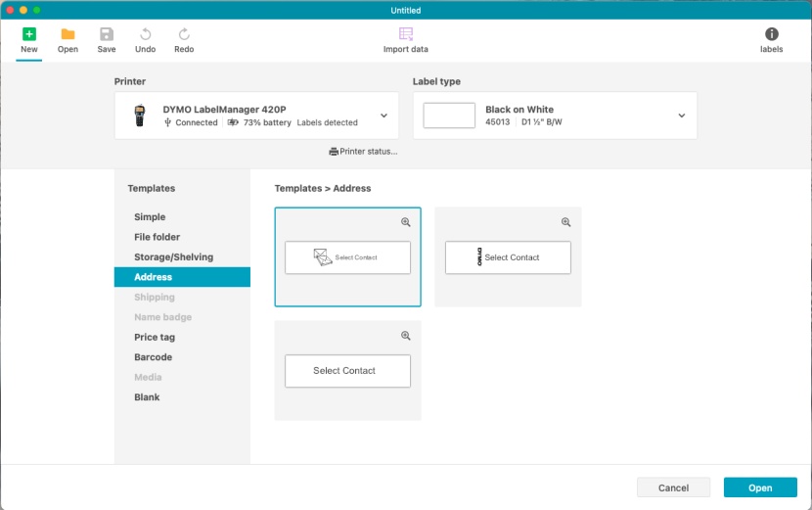Open the labels info icon
This screenshot has height=510, width=812.
(x=771, y=34)
